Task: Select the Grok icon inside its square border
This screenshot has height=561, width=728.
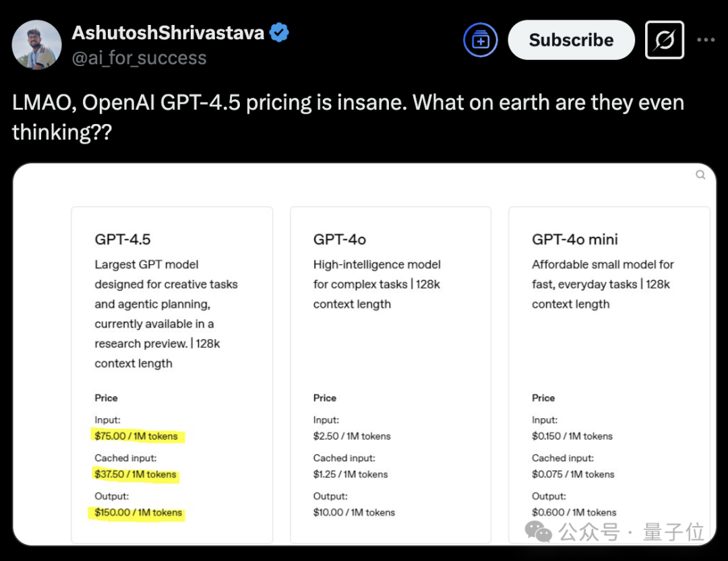Action: click(x=664, y=40)
